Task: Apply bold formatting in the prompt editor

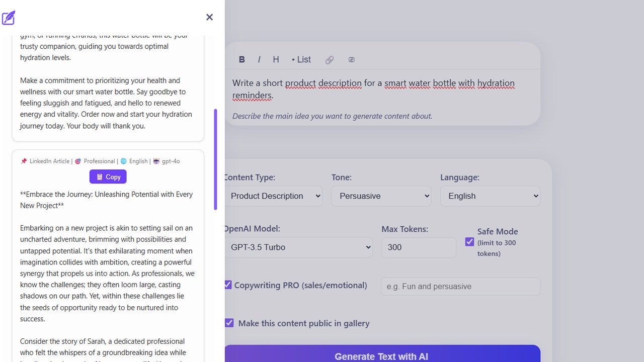Action: (242, 59)
